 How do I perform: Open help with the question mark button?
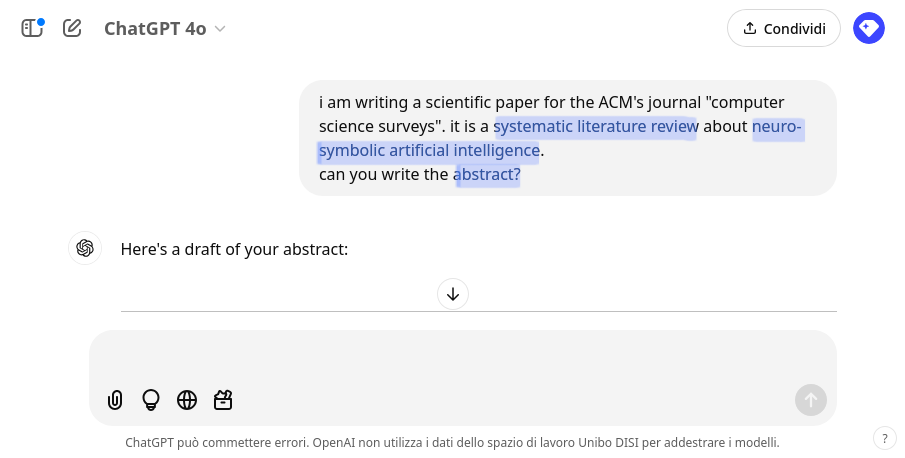(x=885, y=438)
